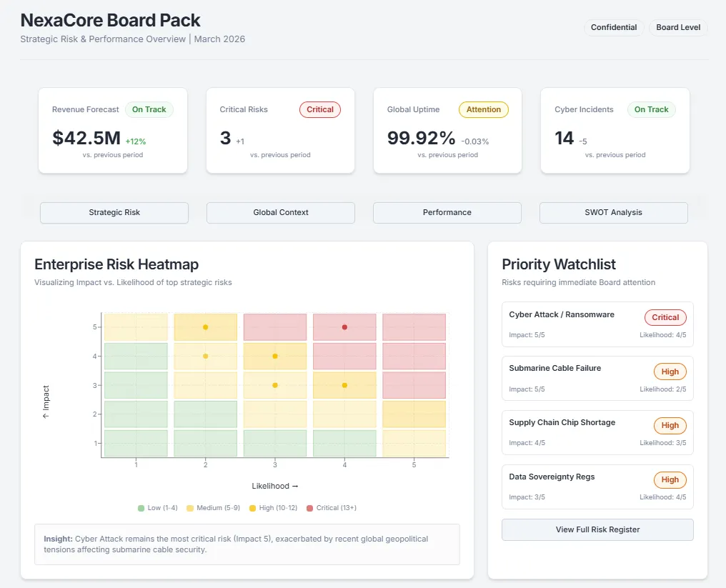Click the $42.5M revenue value

click(x=86, y=138)
